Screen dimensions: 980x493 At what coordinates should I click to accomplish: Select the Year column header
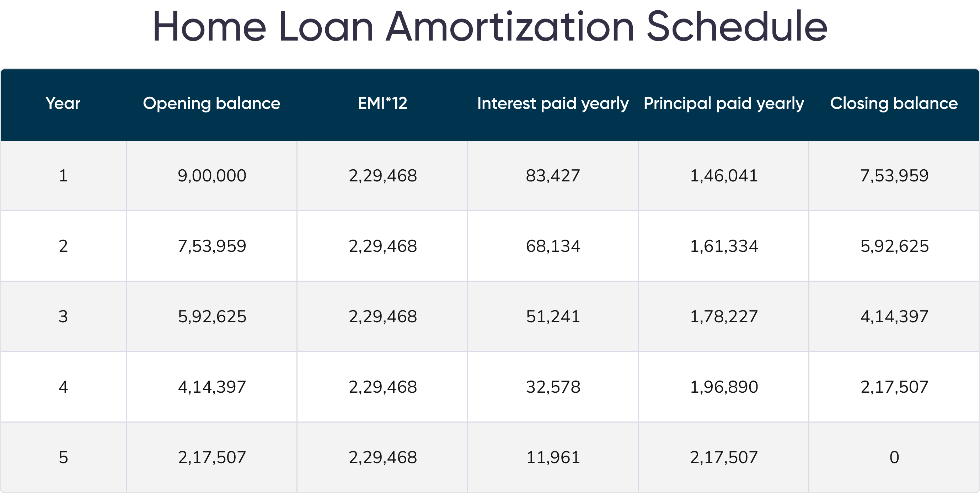63,103
